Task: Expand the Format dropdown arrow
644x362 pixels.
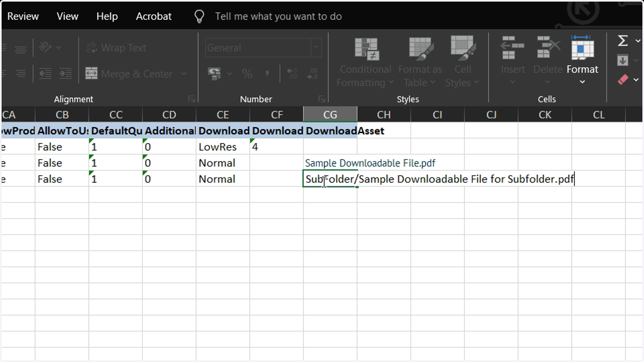Action: tap(582, 82)
